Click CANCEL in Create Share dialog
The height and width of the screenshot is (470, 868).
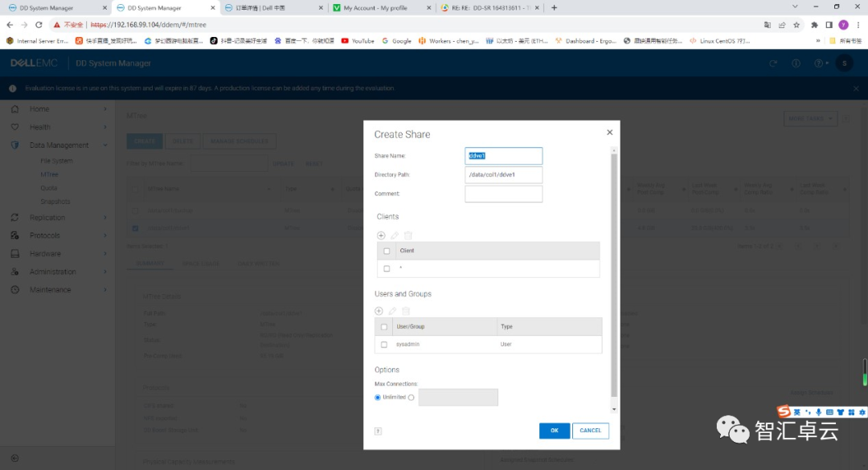coord(590,431)
